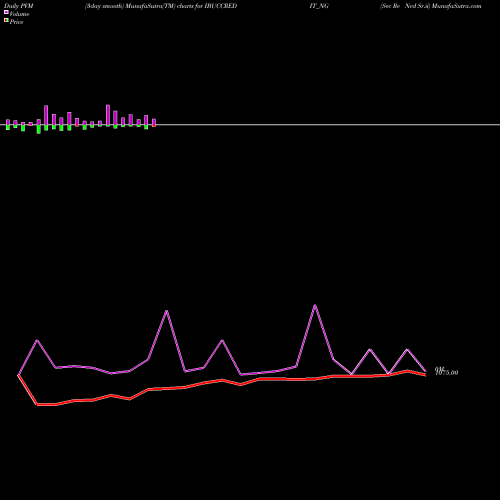Click the 75.00 price value label

pyautogui.click(x=447, y=372)
